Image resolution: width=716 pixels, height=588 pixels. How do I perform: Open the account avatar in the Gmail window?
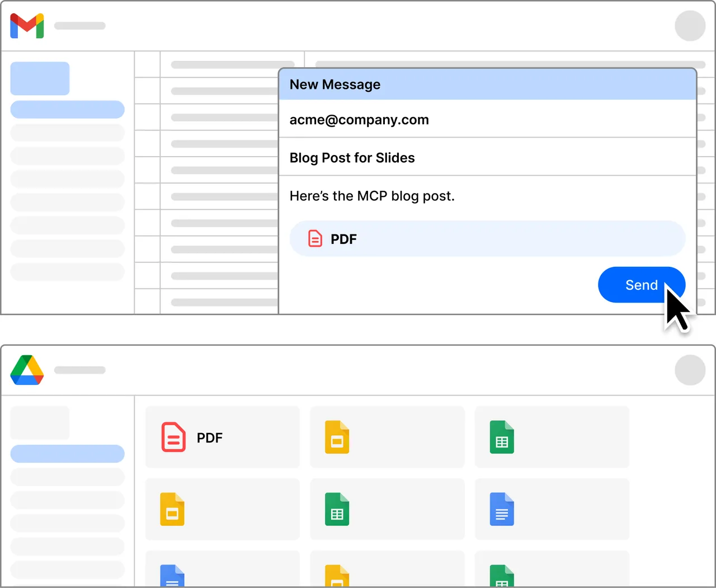(x=690, y=26)
